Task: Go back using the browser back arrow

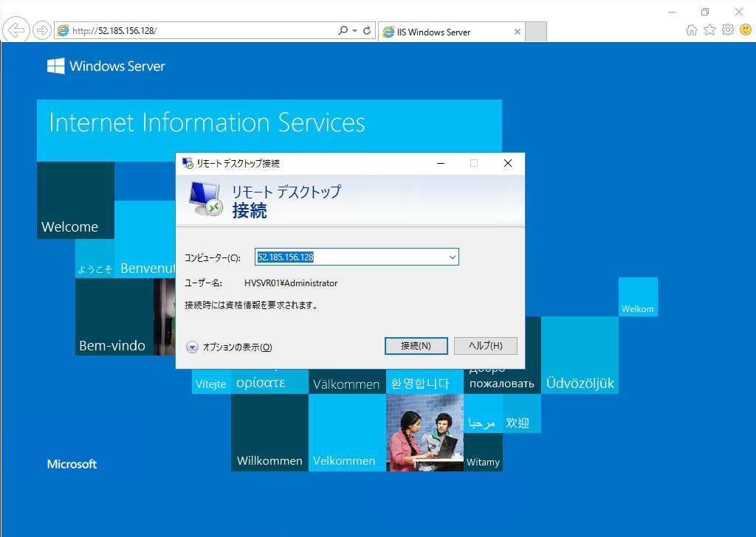Action: tap(16, 31)
